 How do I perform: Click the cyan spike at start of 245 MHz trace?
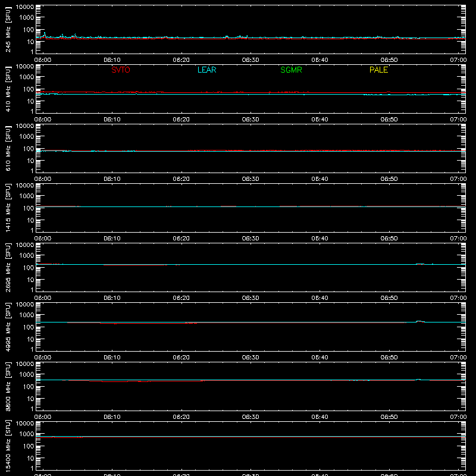(45, 35)
